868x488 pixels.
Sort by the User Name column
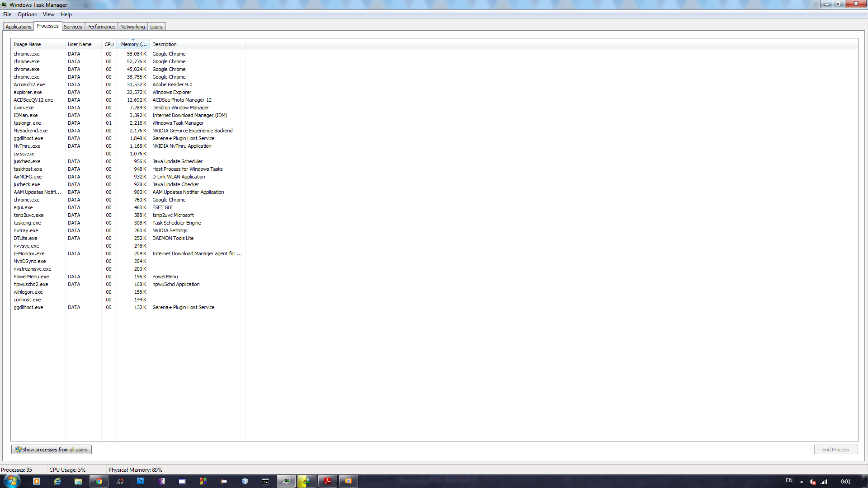tap(83, 44)
